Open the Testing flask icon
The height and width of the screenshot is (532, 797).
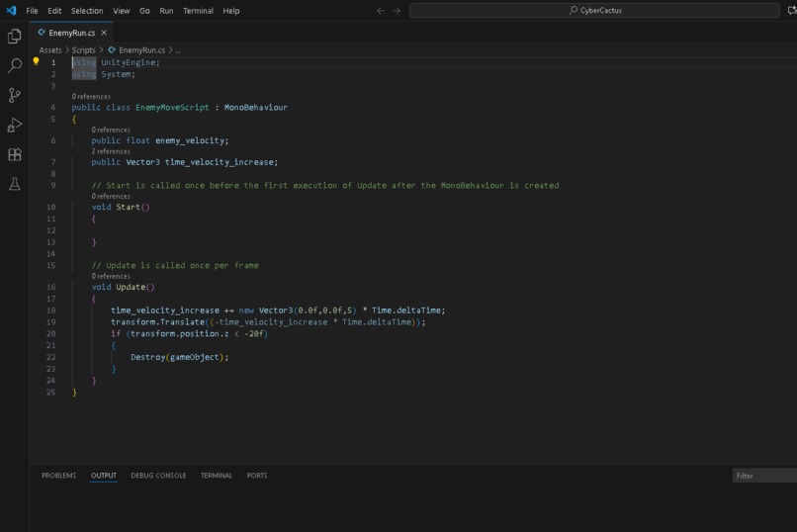[14, 184]
